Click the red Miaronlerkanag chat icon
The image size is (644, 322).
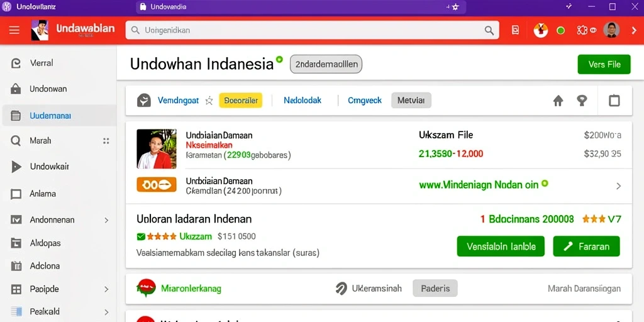point(146,288)
